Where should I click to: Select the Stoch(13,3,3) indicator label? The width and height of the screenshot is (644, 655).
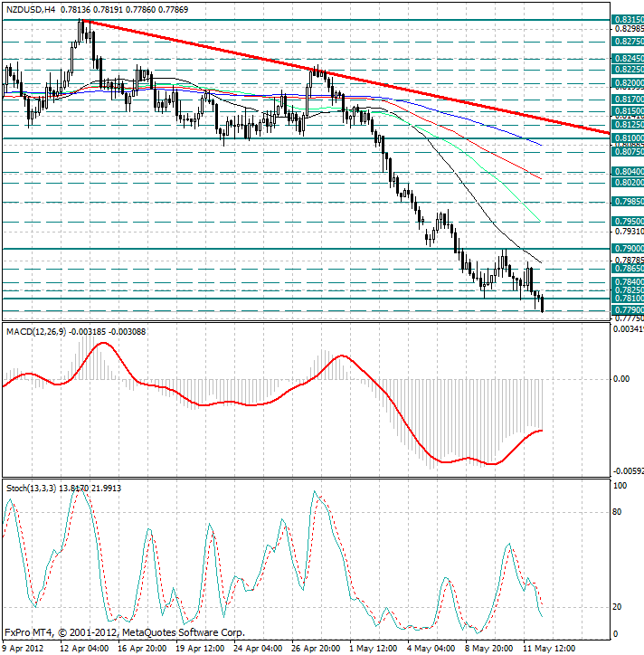(30, 488)
